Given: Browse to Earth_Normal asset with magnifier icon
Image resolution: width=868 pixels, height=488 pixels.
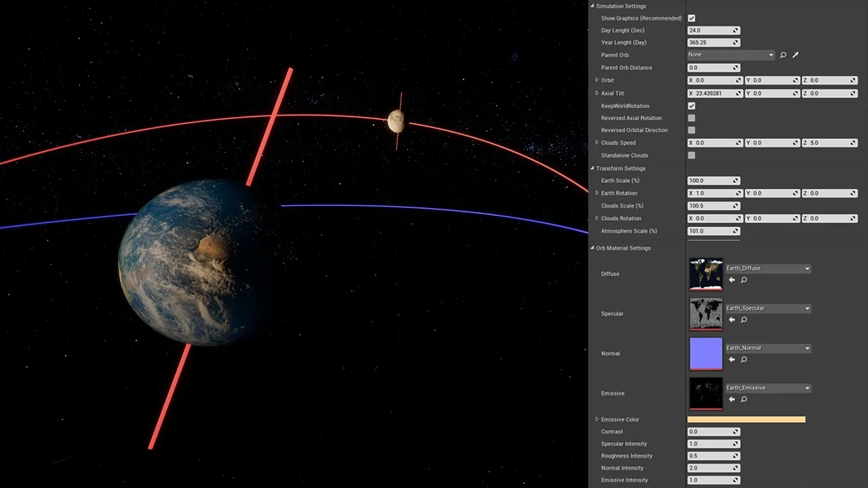Looking at the screenshot, I should click(744, 360).
